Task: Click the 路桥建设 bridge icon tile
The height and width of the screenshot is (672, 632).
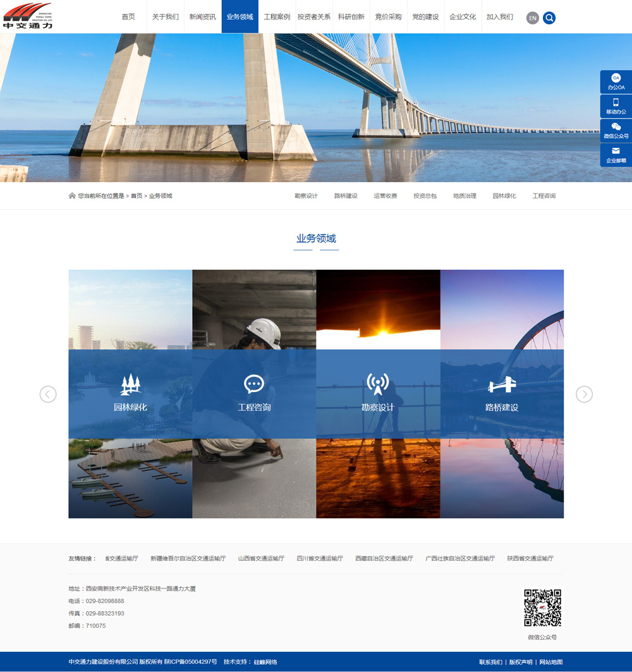Action: [502, 384]
